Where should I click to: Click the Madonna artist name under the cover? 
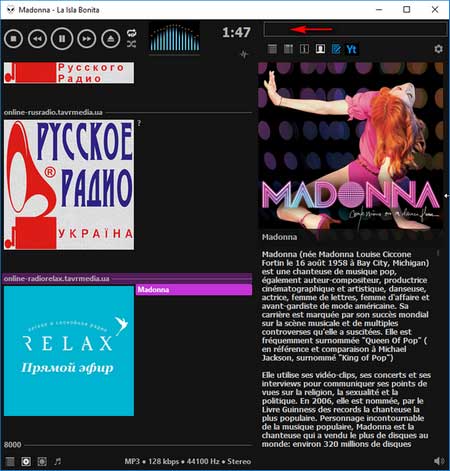279,237
